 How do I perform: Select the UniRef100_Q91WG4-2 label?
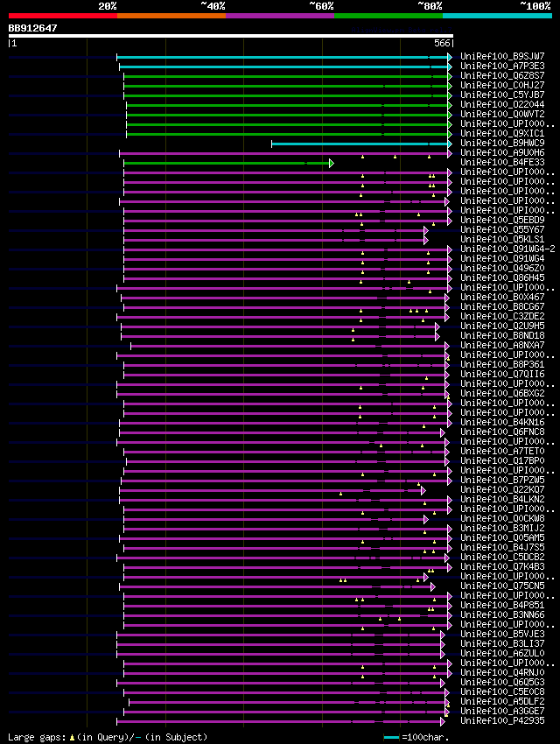(507, 249)
